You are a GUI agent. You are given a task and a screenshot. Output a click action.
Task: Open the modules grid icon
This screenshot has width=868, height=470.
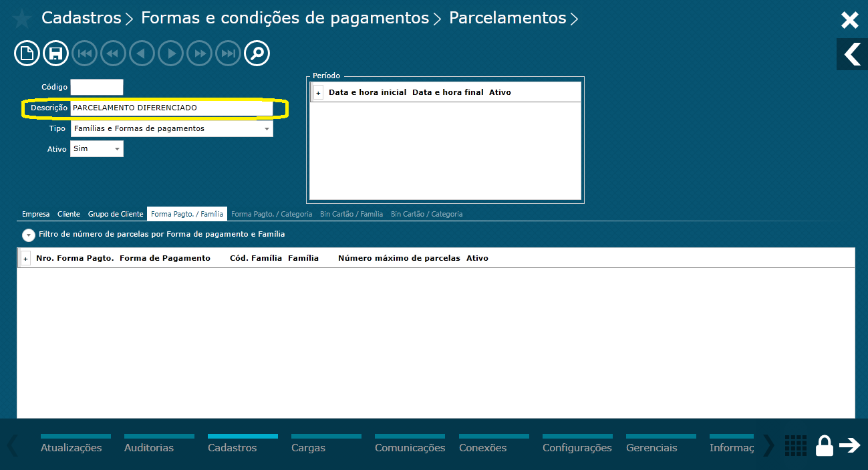click(795, 445)
